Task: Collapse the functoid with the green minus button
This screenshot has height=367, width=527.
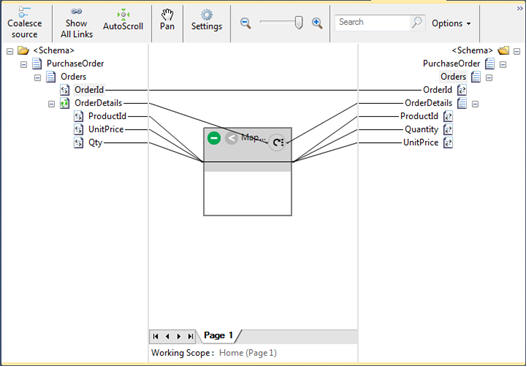Action: tap(214, 138)
